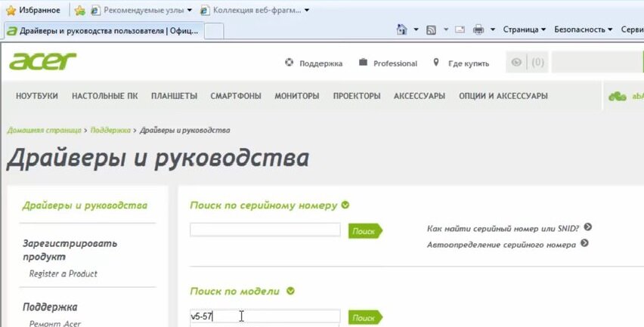This screenshot has width=644, height=327.
Task: Click the Поддержка lifebuoy icon
Action: click(x=289, y=63)
